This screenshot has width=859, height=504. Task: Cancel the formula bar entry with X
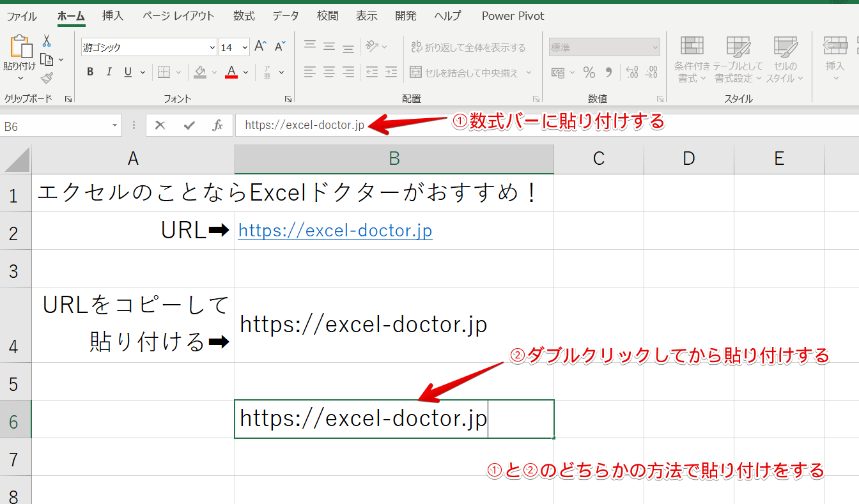160,125
